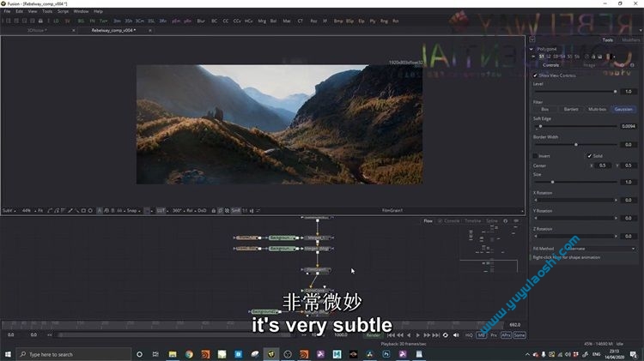The image size is (644, 361).
Task: Add a Blur tool from the toolbar
Action: tap(201, 21)
